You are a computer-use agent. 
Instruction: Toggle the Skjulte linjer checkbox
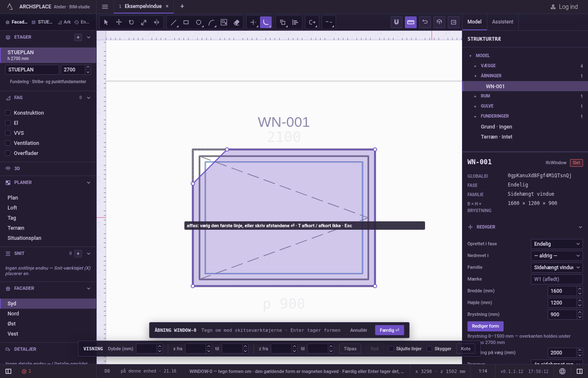pos(391,349)
